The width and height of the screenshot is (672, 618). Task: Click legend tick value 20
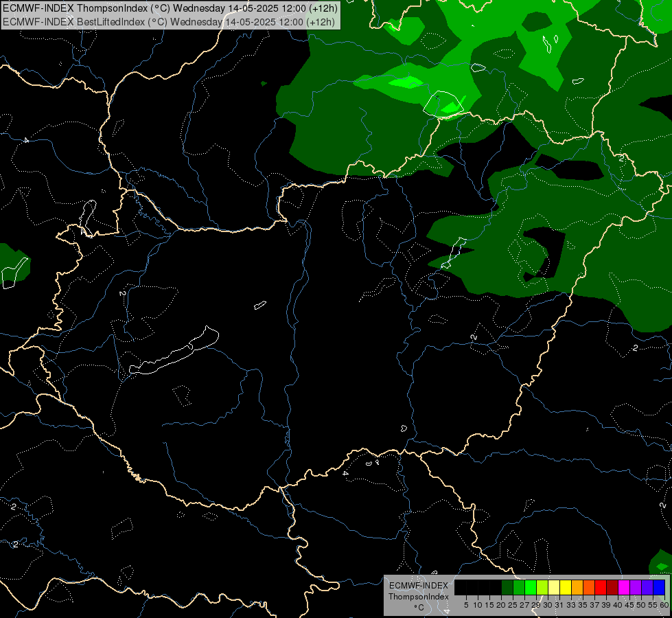point(501,605)
